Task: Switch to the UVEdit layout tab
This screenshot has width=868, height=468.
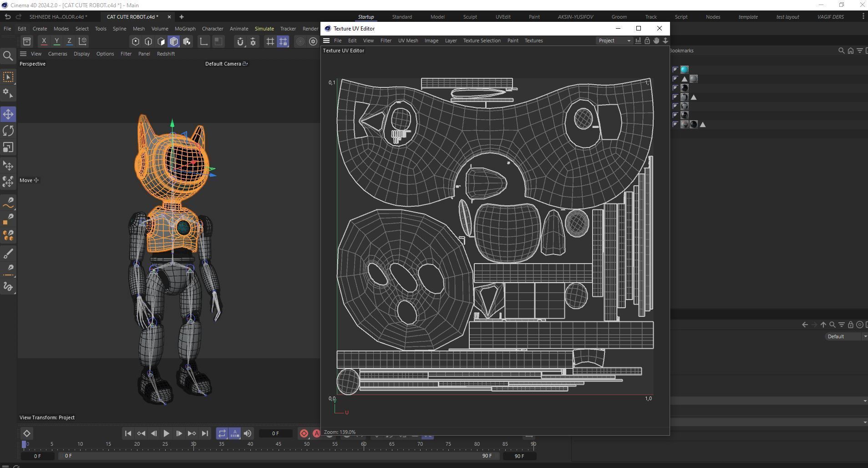Action: point(503,17)
